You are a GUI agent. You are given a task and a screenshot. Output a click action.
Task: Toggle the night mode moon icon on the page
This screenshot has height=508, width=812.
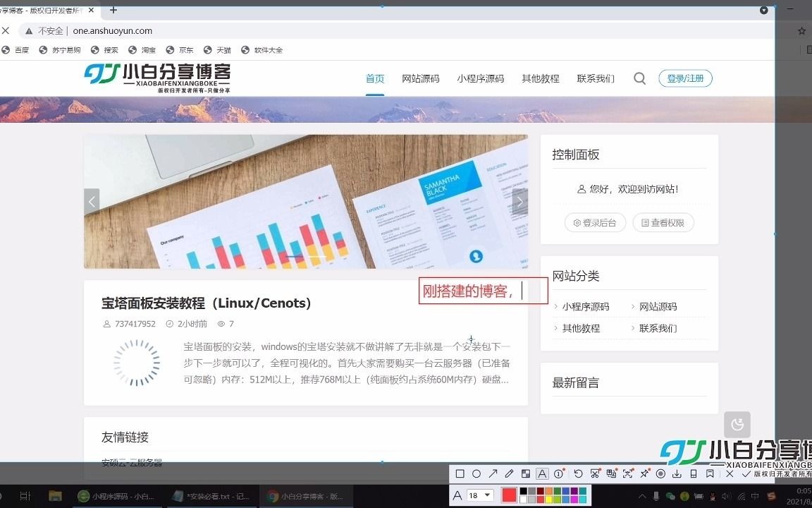pos(737,424)
